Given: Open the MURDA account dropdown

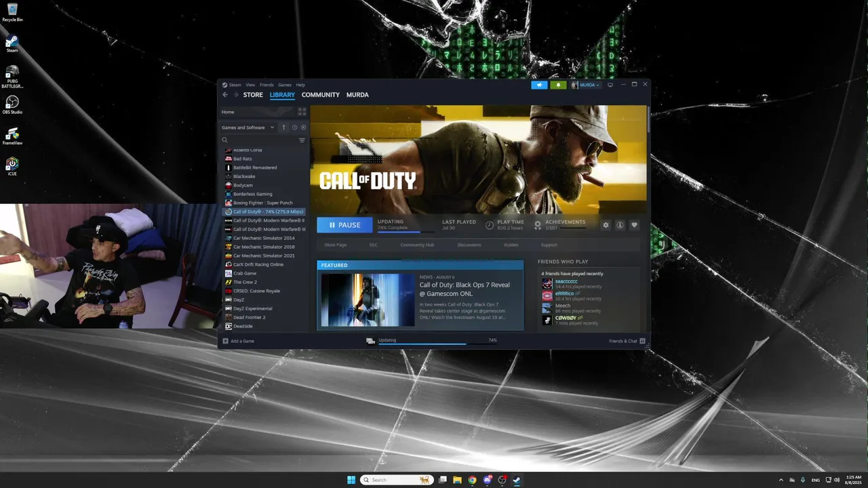Looking at the screenshot, I should click(x=586, y=85).
